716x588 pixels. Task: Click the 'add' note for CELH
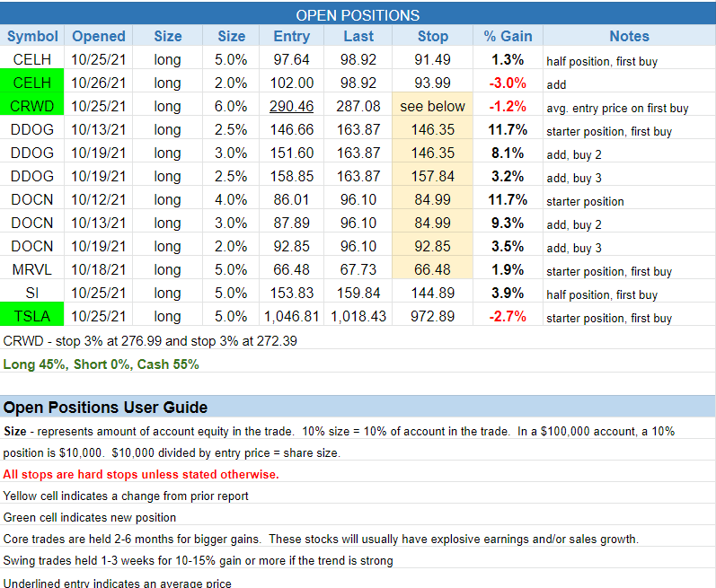[556, 84]
